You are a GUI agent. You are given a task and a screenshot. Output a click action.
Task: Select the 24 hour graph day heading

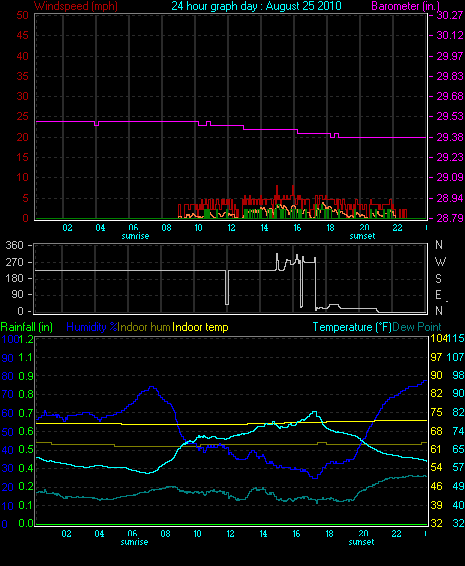pos(256,6)
